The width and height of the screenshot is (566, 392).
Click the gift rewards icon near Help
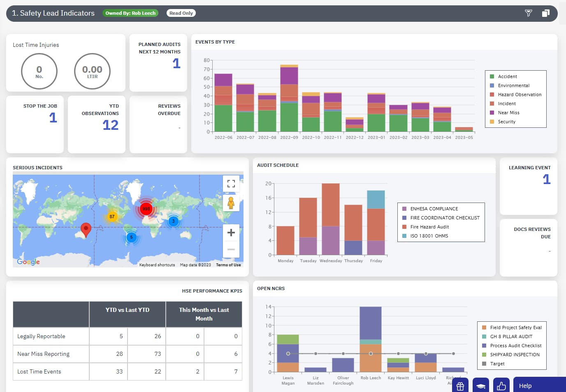[x=460, y=385]
